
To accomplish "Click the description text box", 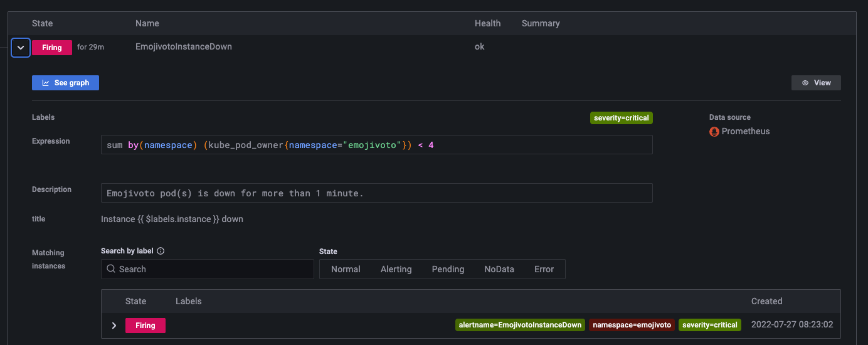I will [377, 193].
